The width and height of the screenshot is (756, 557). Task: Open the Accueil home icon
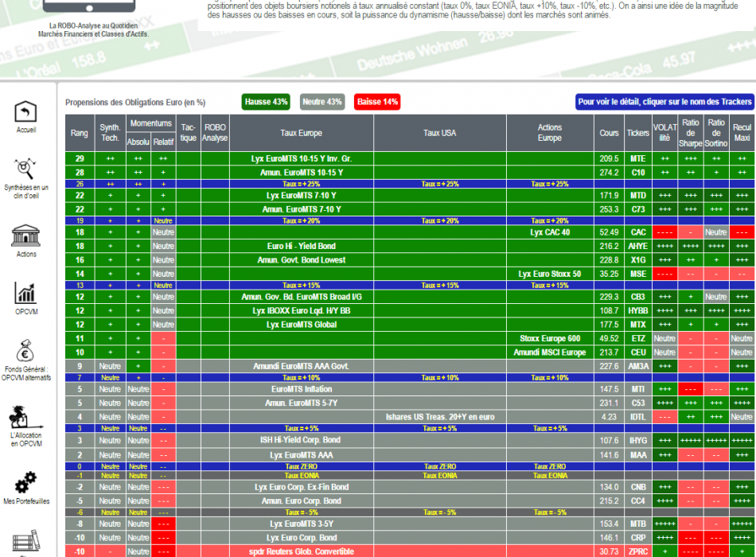click(x=25, y=112)
